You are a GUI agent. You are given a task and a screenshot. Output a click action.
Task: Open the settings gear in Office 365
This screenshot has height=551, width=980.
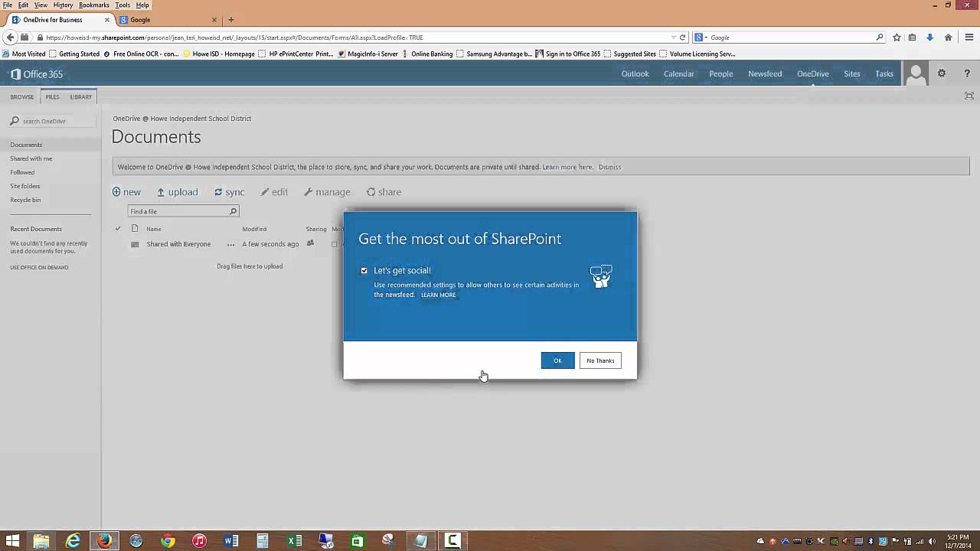coord(942,74)
